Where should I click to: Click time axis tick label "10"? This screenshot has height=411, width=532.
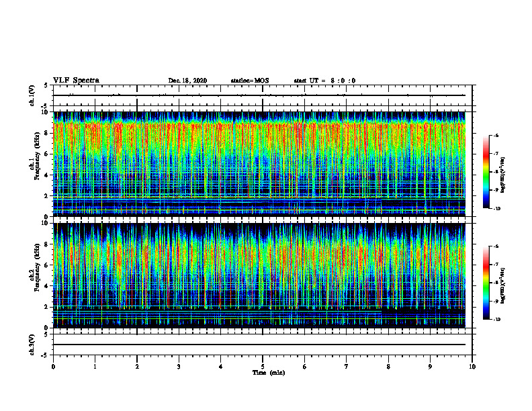[472, 367]
